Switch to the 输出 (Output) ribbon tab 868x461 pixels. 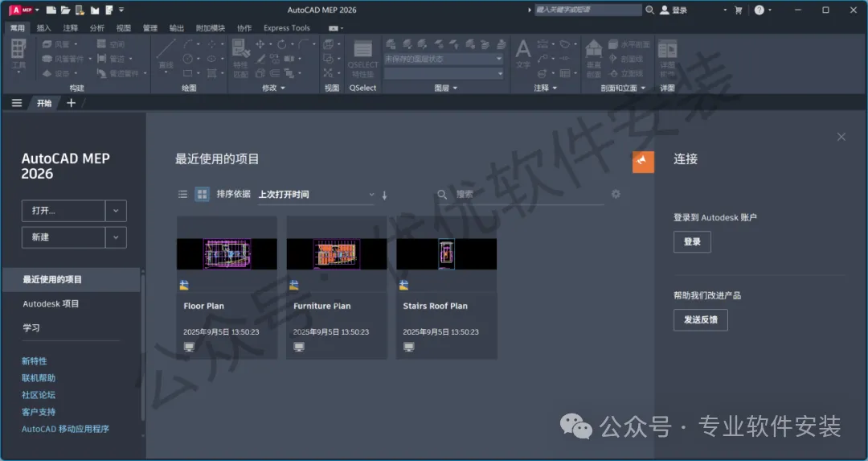pos(177,27)
